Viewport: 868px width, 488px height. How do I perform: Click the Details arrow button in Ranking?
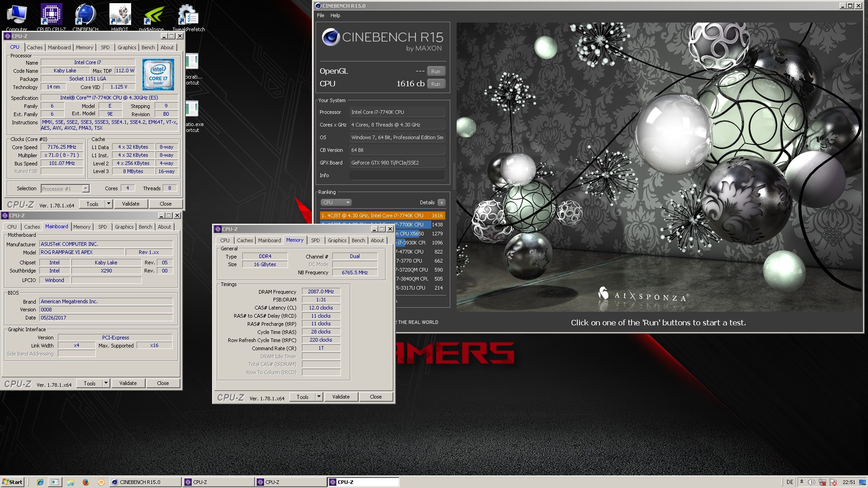442,202
